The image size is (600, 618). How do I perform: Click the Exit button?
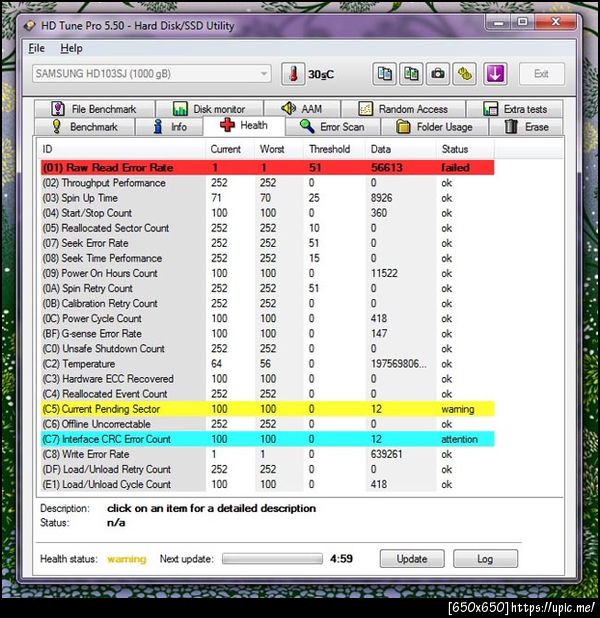[x=542, y=74]
